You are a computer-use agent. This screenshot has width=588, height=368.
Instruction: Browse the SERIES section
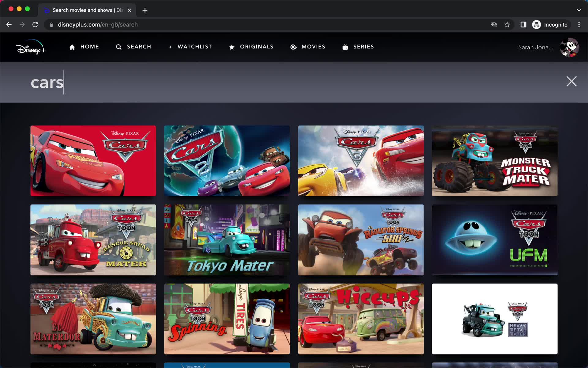pyautogui.click(x=358, y=47)
